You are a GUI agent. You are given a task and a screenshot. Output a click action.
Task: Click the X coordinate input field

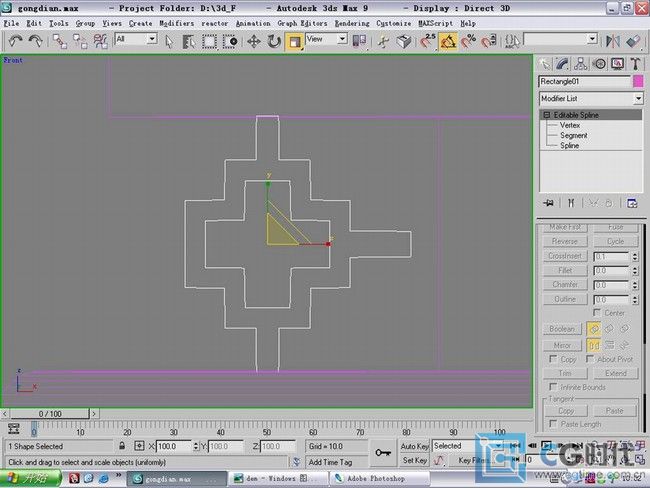pyautogui.click(x=173, y=446)
